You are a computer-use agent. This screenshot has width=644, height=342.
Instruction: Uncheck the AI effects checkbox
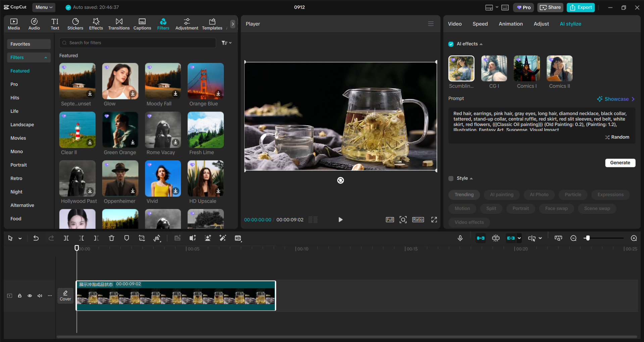click(x=451, y=44)
